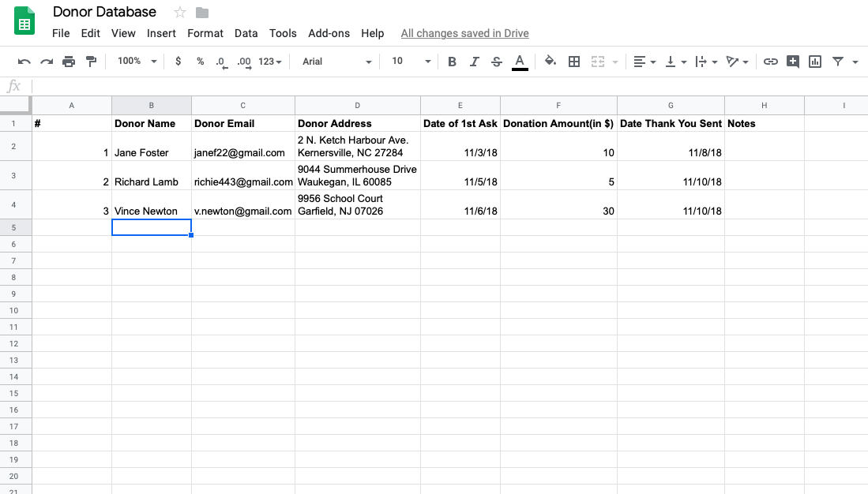Click the Undo arrow icon
Image resolution: width=868 pixels, height=494 pixels.
[x=24, y=62]
